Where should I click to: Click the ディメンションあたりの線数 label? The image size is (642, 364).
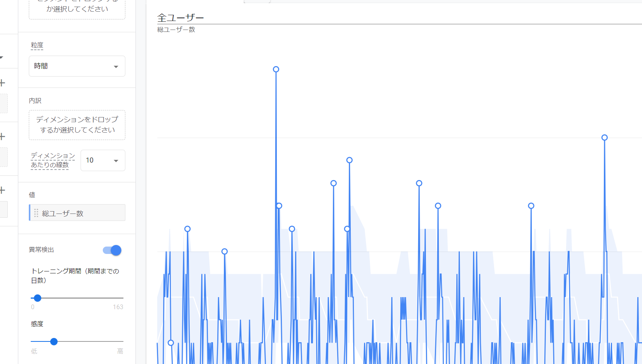tap(53, 160)
